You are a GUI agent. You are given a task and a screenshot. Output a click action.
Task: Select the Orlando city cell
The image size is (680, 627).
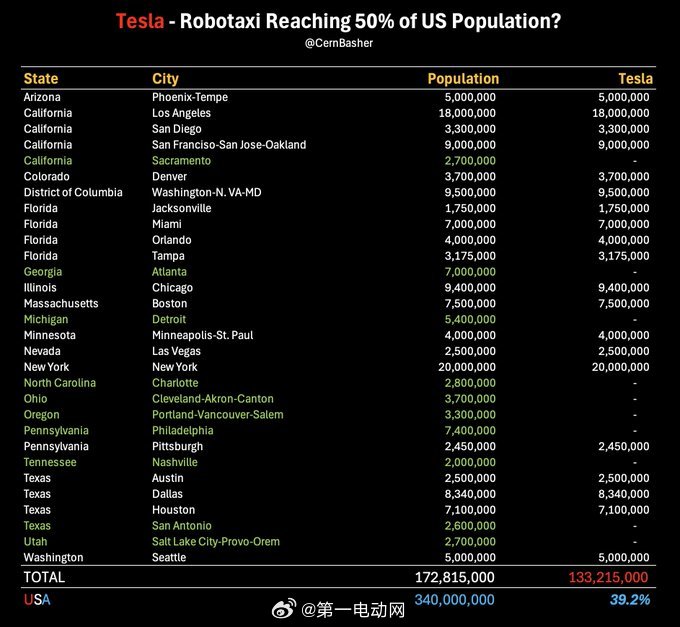172,240
